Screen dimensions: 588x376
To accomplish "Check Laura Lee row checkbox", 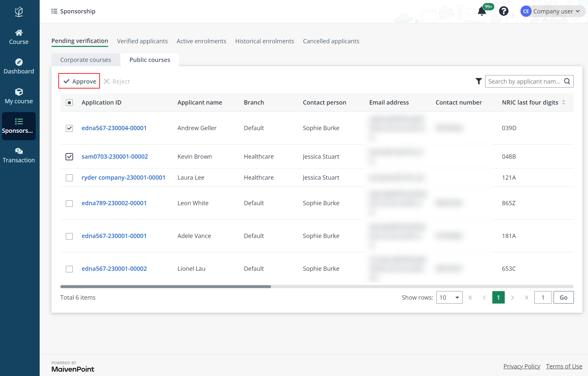I will 69,178.
